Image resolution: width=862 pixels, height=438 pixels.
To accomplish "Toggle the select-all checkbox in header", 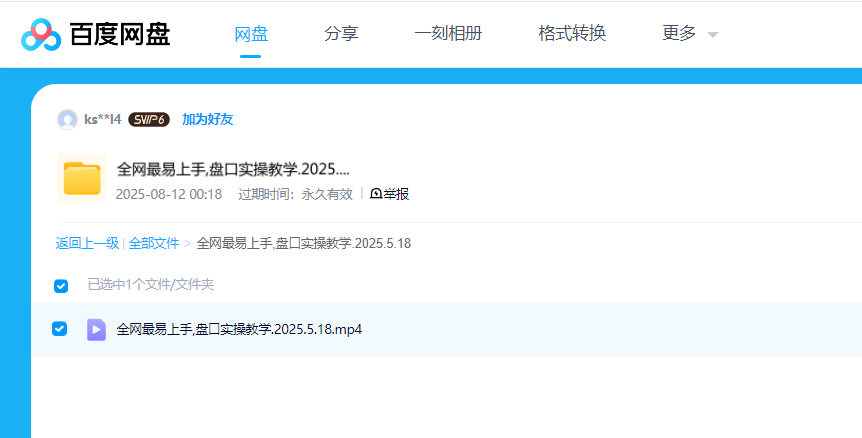I will pos(61,286).
